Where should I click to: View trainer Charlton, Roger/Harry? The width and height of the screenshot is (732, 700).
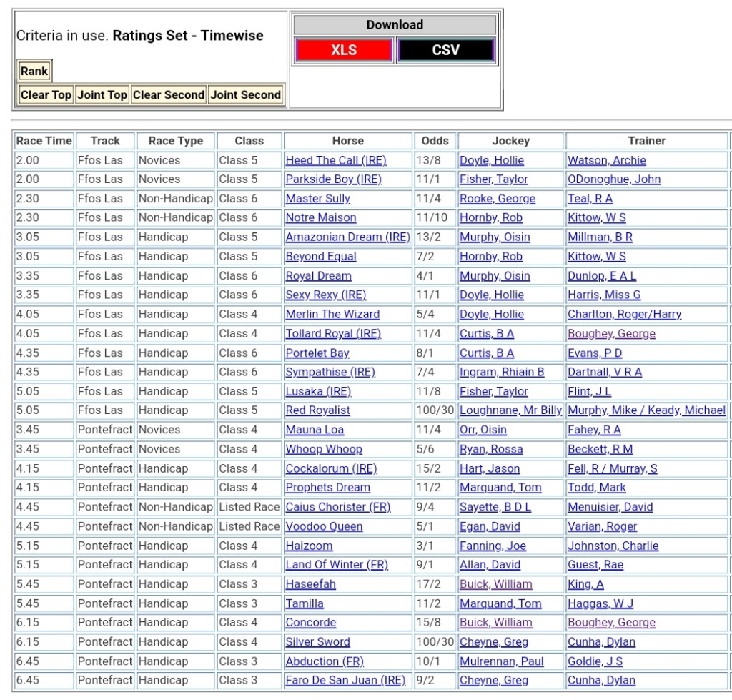(x=624, y=314)
